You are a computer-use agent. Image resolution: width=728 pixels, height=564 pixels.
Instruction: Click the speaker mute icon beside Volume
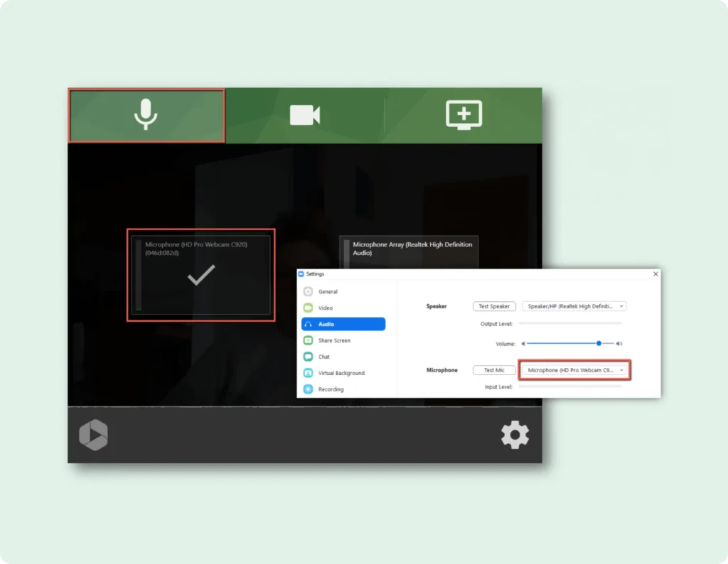click(524, 343)
